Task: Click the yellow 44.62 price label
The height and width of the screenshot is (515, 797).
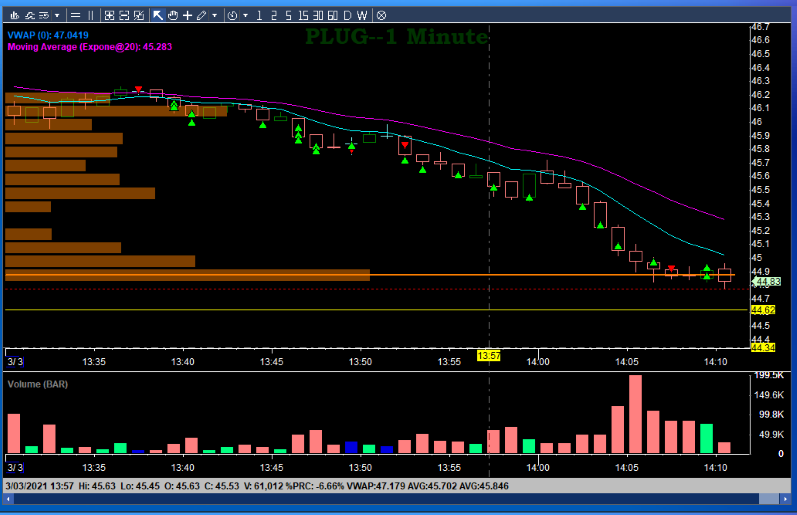Action: click(763, 310)
